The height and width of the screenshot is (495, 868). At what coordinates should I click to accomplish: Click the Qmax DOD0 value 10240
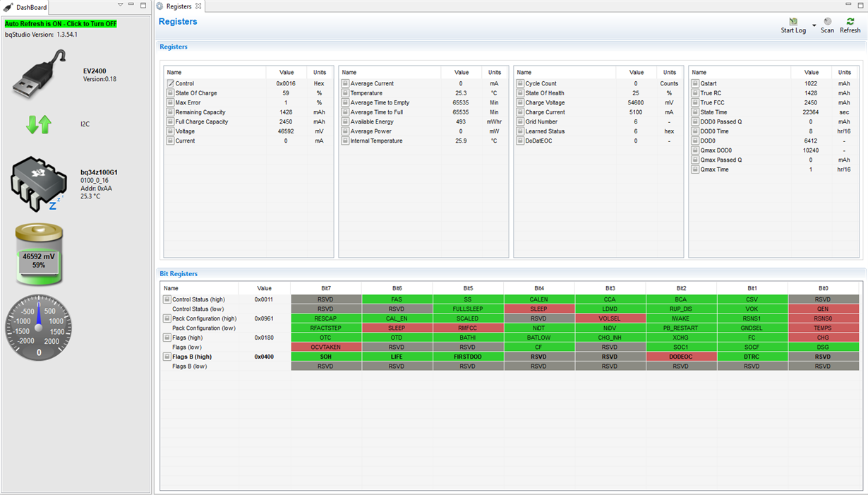pos(810,150)
